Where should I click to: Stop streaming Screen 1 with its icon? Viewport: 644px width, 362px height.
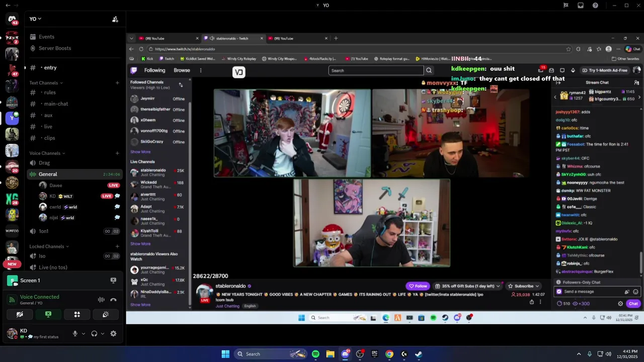(113, 281)
